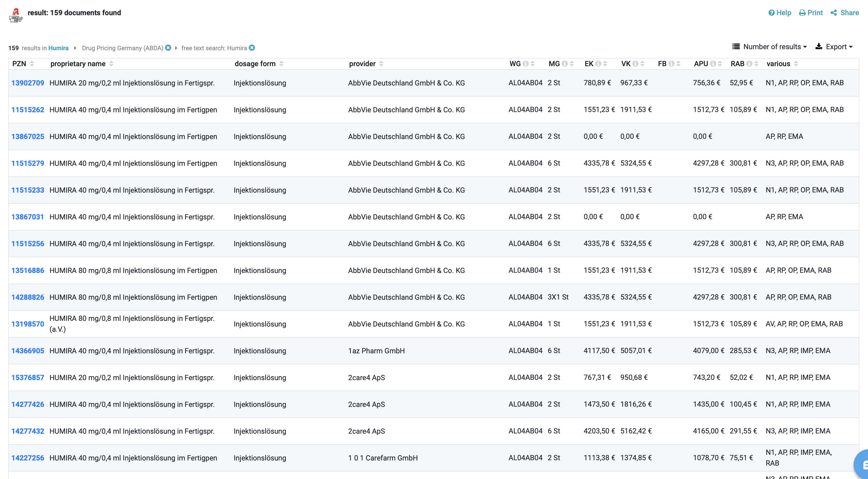The width and height of the screenshot is (868, 479).
Task: Sort by RAB column arrows
Action: [756, 64]
